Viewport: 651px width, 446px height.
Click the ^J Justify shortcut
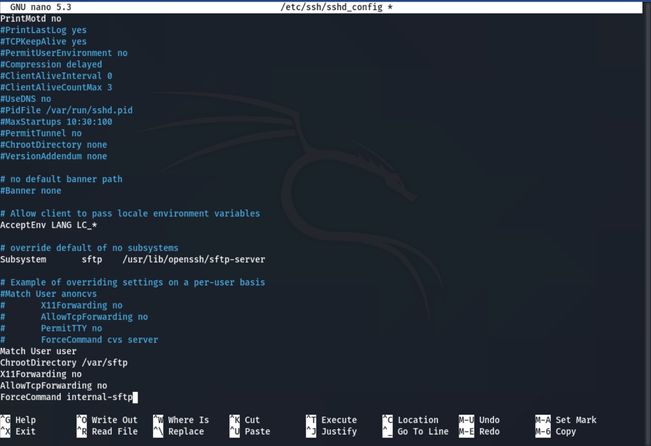coord(331,431)
